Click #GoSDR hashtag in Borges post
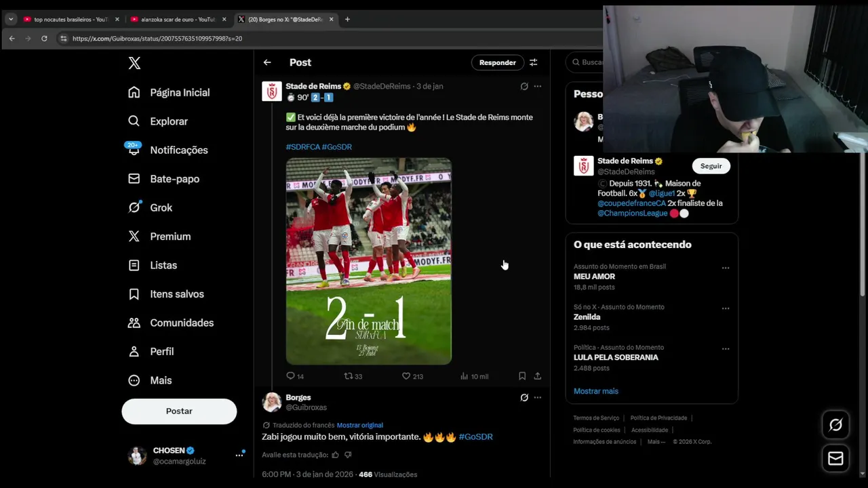 click(x=475, y=437)
